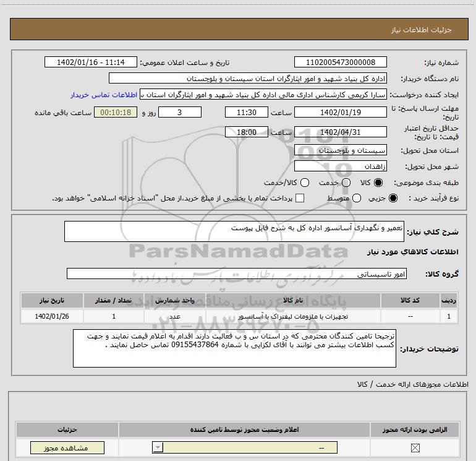476x461 pixels.
Task: Click the اطلاعات کالاهای مورد نیاز heading
Action: 412,252
